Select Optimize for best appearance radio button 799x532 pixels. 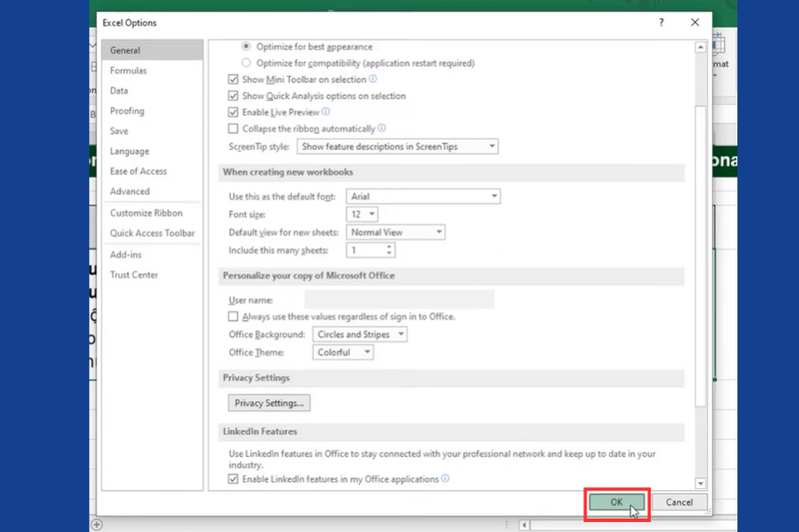pos(246,46)
